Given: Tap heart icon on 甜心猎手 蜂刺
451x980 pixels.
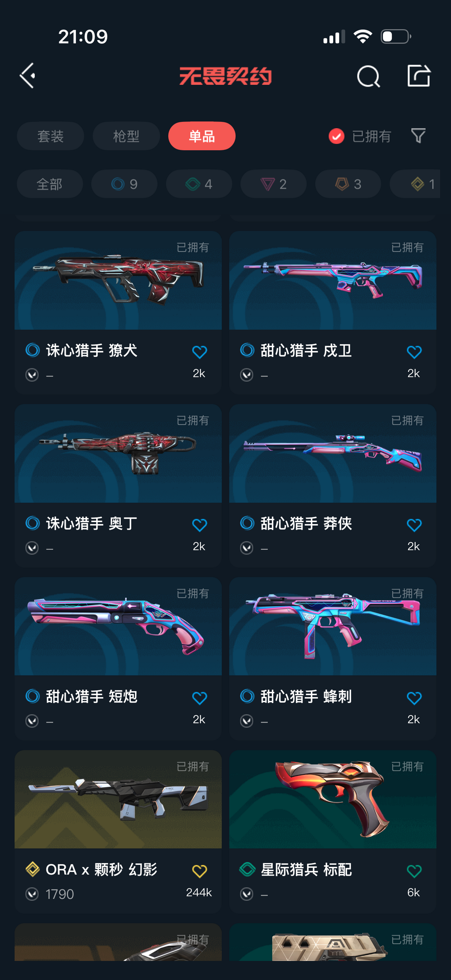Looking at the screenshot, I should [x=414, y=698].
